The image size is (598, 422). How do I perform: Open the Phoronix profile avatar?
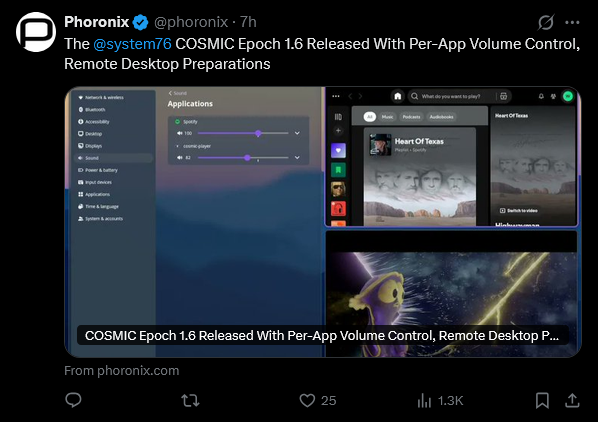pos(36,32)
